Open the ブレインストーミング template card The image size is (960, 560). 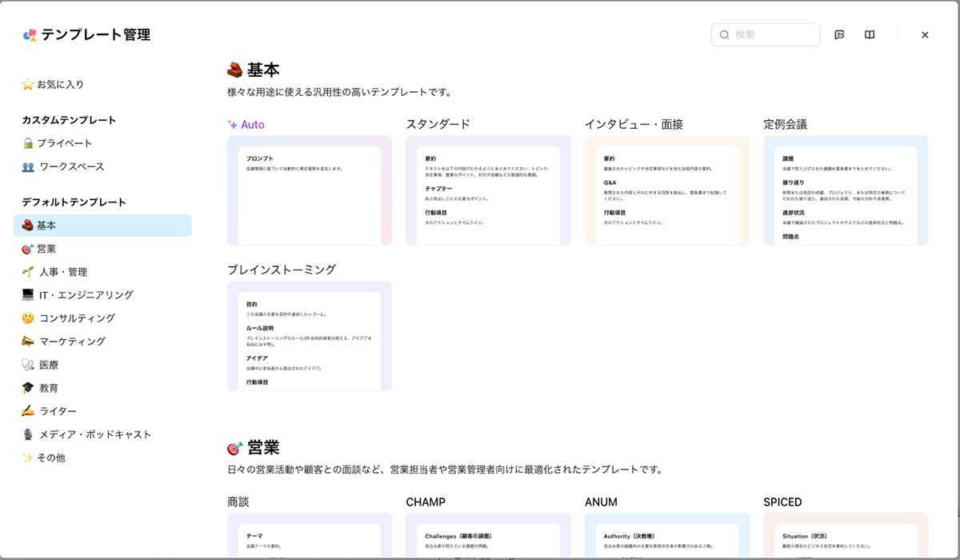[x=310, y=336]
